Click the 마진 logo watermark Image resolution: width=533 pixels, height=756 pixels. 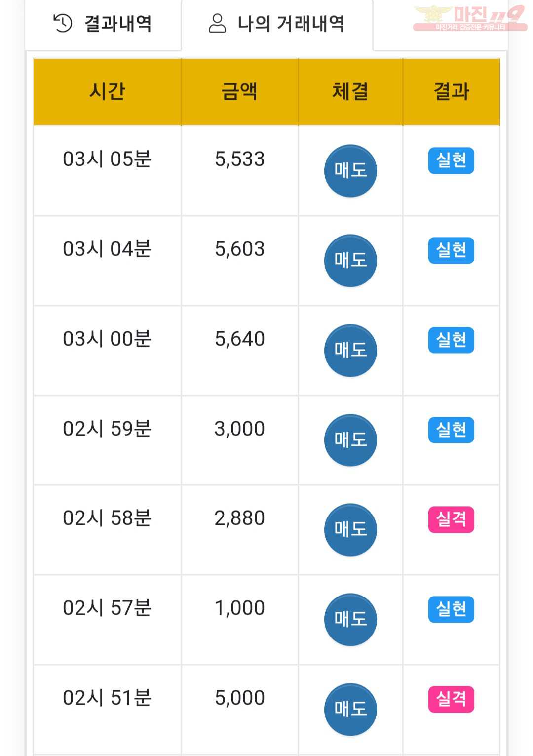470,18
